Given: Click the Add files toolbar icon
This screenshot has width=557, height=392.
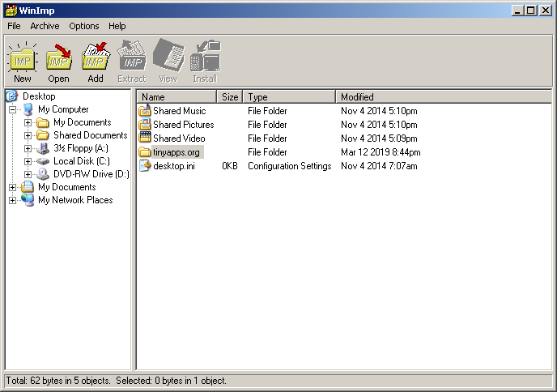Looking at the screenshot, I should tap(95, 58).
